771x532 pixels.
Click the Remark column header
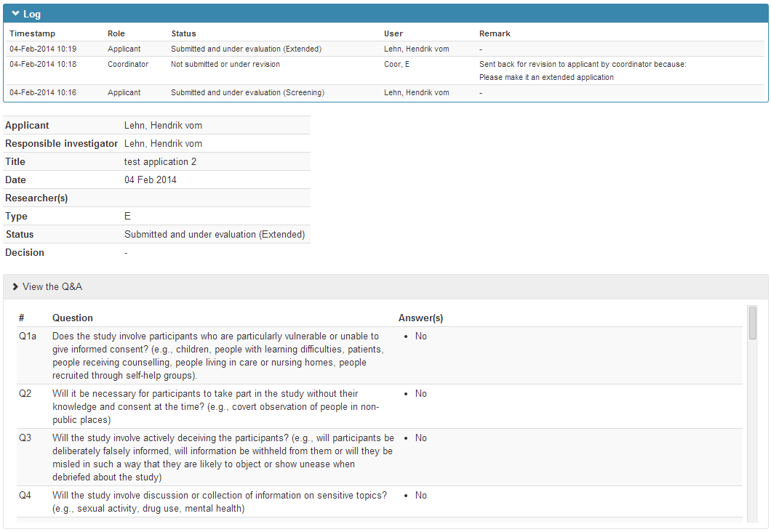tap(495, 33)
